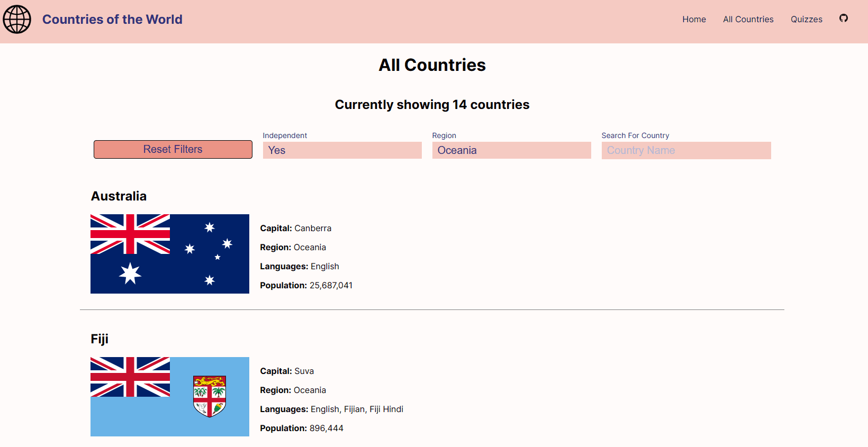
Task: Click the Union Jack on Australia's flag
Action: coord(130,234)
